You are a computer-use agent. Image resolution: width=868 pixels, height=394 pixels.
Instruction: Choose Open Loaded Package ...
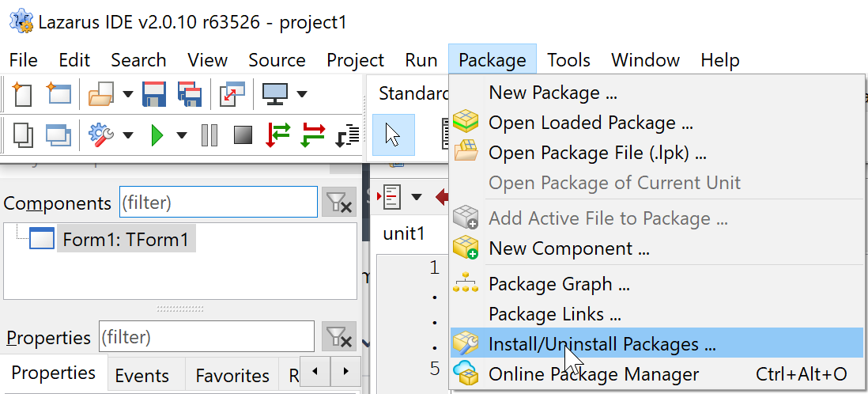656,123
